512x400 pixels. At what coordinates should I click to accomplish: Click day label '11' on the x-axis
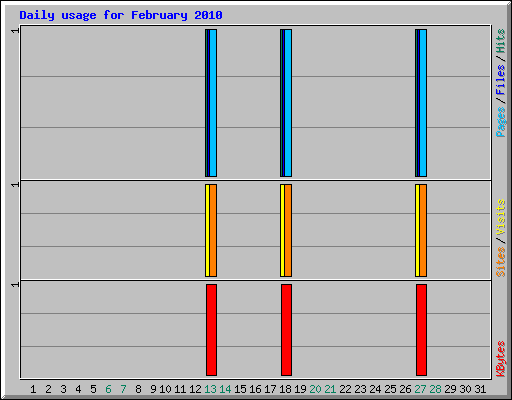pyautogui.click(x=180, y=389)
